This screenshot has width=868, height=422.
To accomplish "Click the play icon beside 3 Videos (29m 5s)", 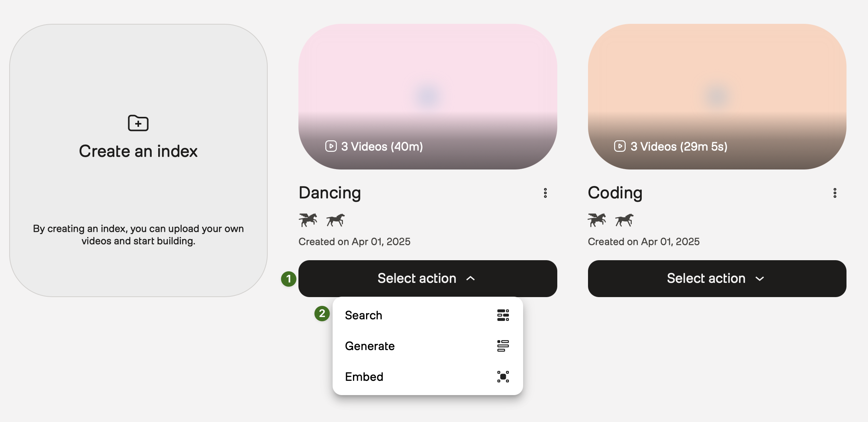I will point(620,146).
